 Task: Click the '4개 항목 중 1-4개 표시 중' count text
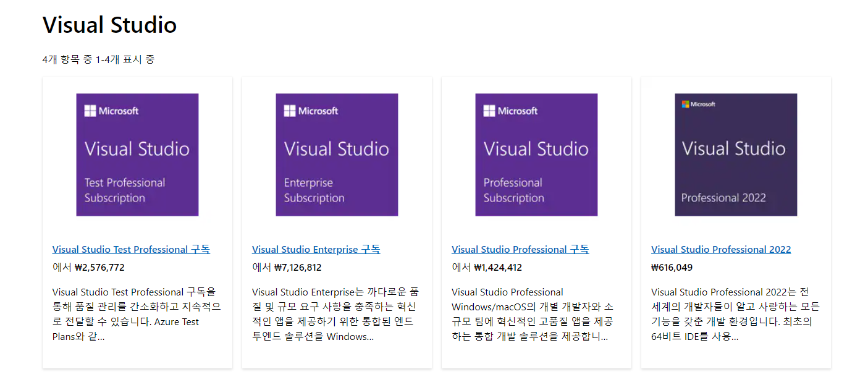98,59
